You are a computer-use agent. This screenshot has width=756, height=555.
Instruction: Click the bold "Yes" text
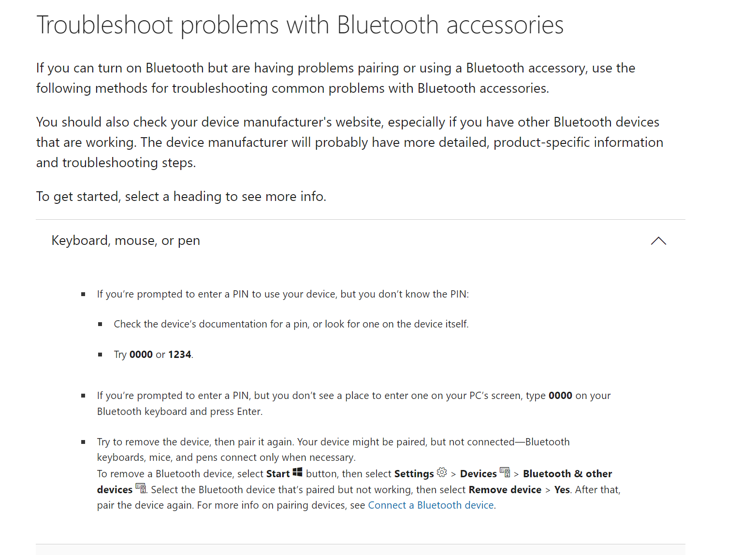coord(562,490)
